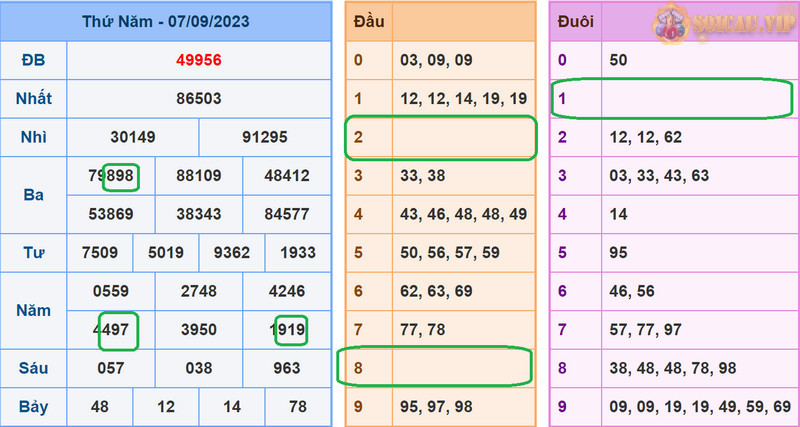
Task: Click Đầu 4 row values 43, 46, 48
Action: point(461,214)
